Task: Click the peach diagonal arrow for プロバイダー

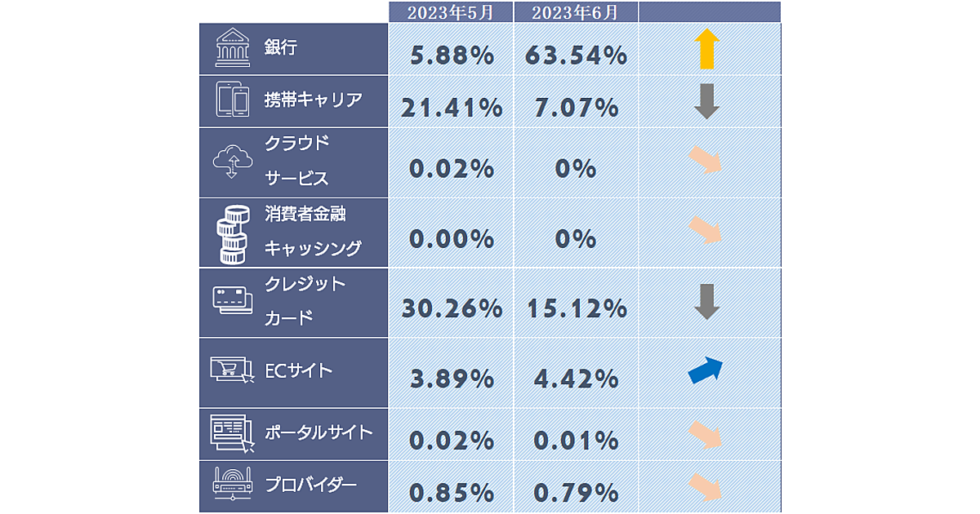Action: pyautogui.click(x=706, y=487)
